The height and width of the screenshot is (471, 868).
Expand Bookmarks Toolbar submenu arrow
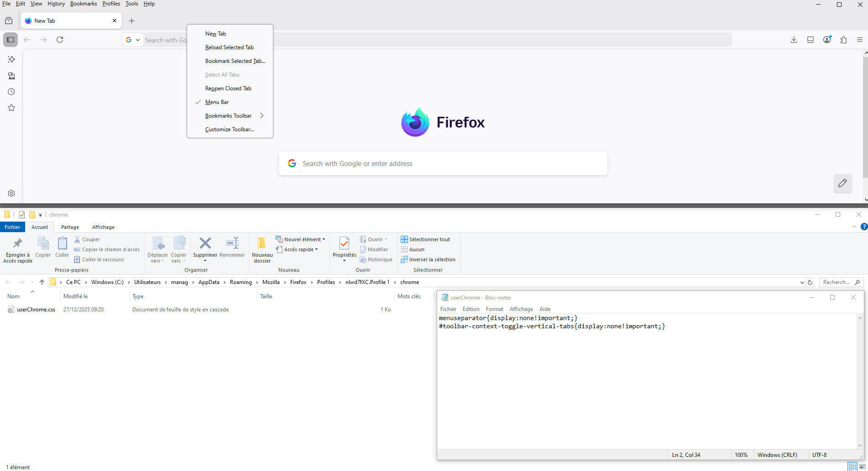tap(262, 116)
